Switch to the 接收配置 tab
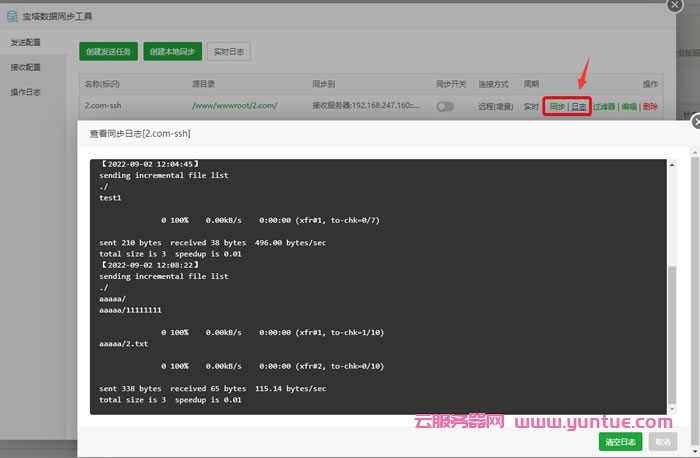This screenshot has width=700, height=458. click(x=26, y=67)
